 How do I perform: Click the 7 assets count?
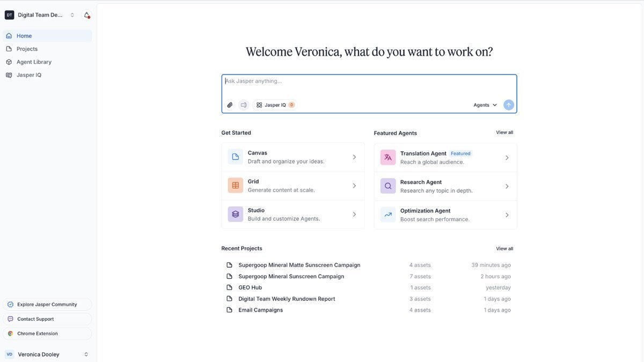pos(420,276)
